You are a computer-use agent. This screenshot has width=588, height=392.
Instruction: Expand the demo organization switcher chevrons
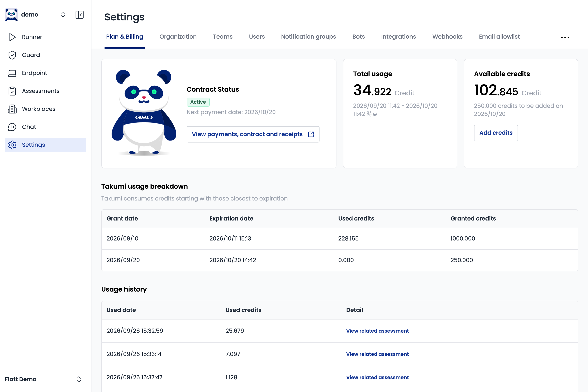click(x=63, y=15)
